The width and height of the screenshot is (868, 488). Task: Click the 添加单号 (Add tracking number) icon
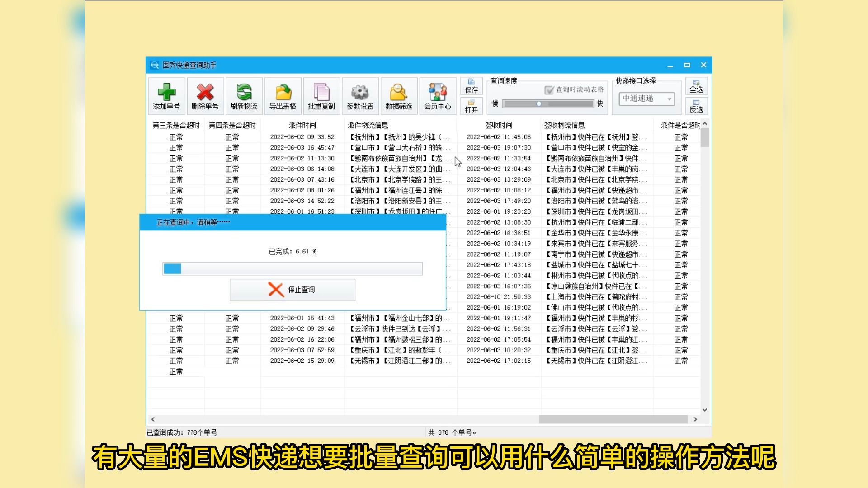[166, 95]
